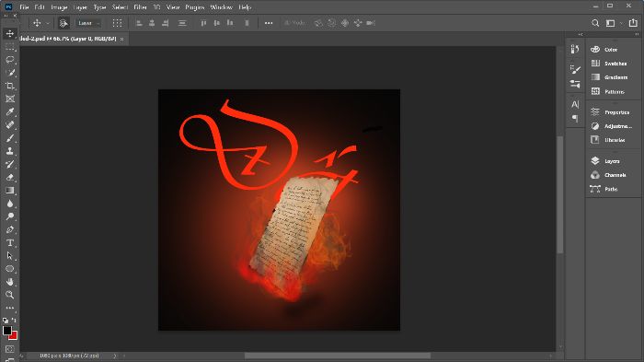This screenshot has height=362, width=644.
Task: Open the status bar info arrow
Action: coord(115,356)
